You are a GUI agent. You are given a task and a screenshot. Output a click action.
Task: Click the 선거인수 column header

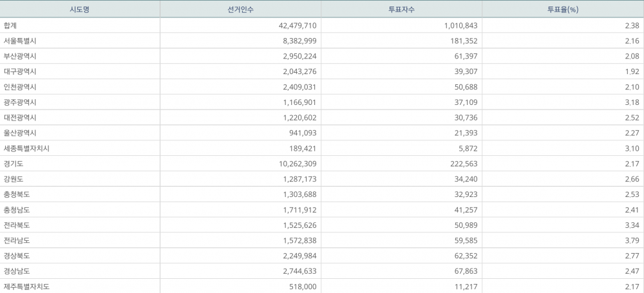pos(240,9)
